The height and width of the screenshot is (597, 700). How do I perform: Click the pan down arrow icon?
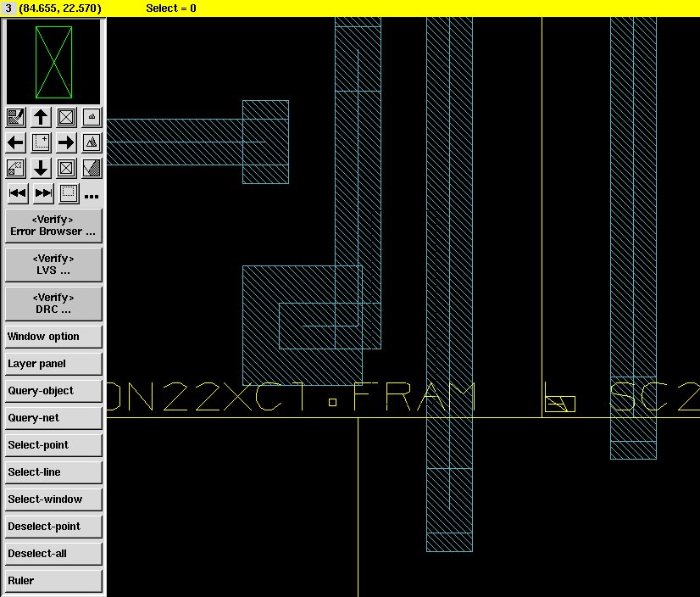coord(41,168)
